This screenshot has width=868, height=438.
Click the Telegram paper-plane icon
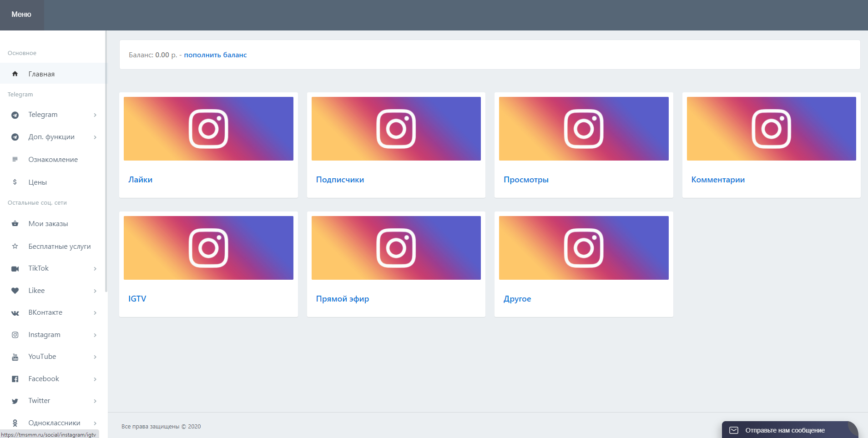15,115
